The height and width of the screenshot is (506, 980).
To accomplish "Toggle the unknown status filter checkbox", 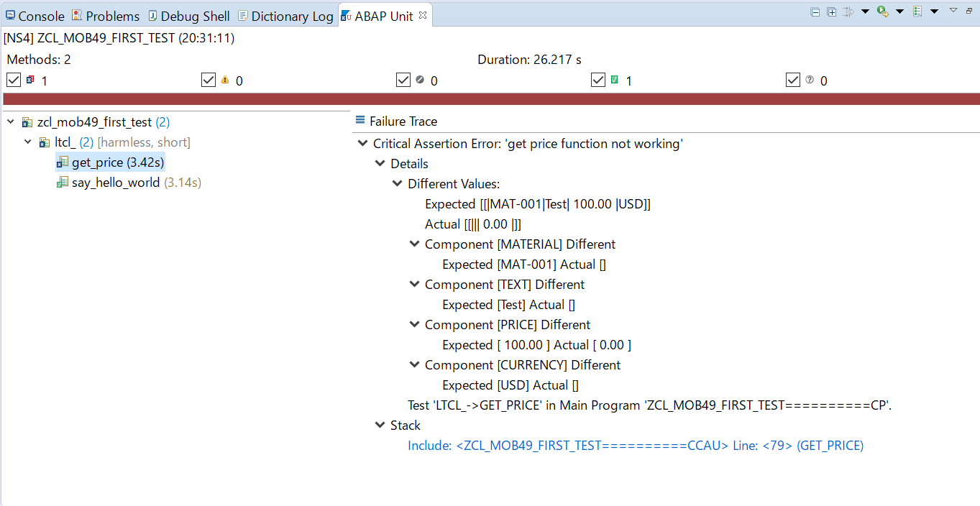I will click(x=793, y=80).
